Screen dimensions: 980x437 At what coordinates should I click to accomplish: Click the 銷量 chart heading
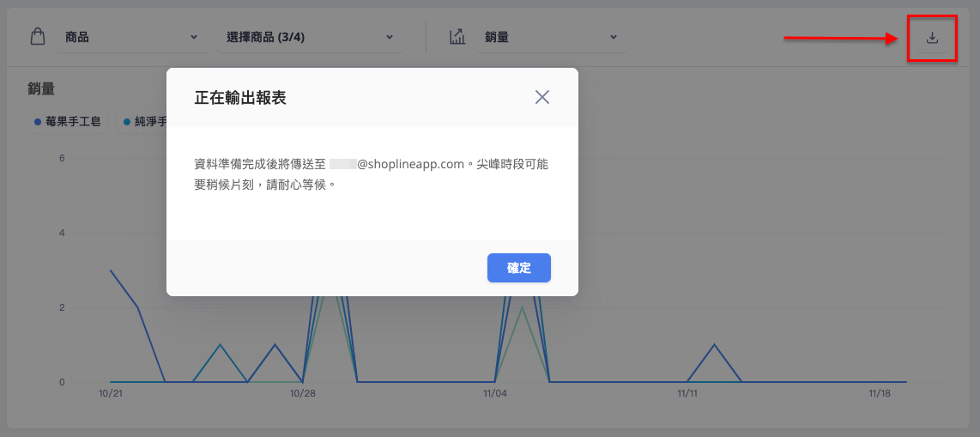pos(41,88)
